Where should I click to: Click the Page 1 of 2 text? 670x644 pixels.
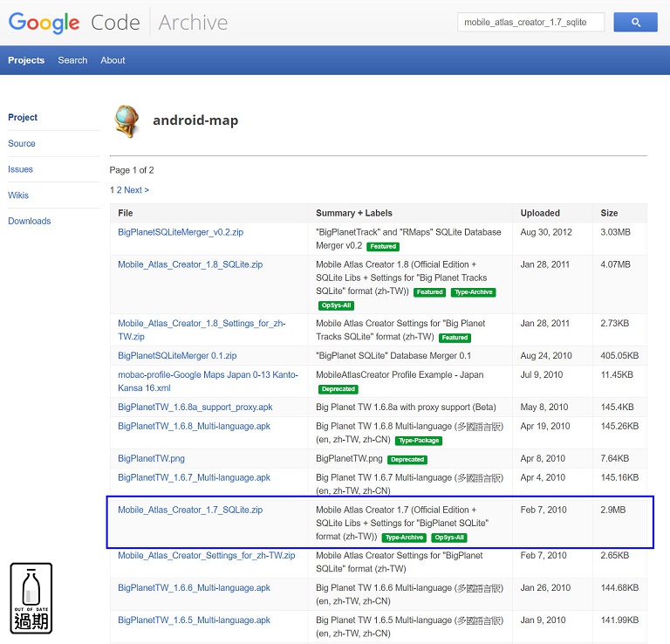132,170
